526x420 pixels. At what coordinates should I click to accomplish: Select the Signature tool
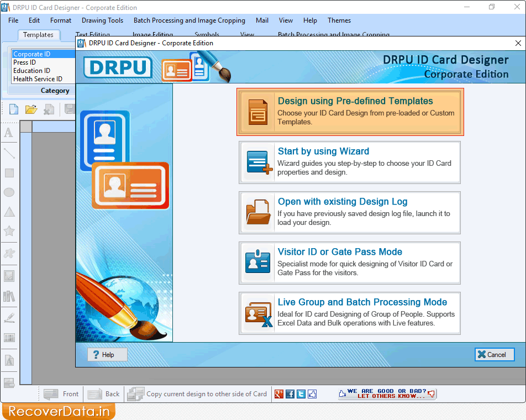pos(9,317)
